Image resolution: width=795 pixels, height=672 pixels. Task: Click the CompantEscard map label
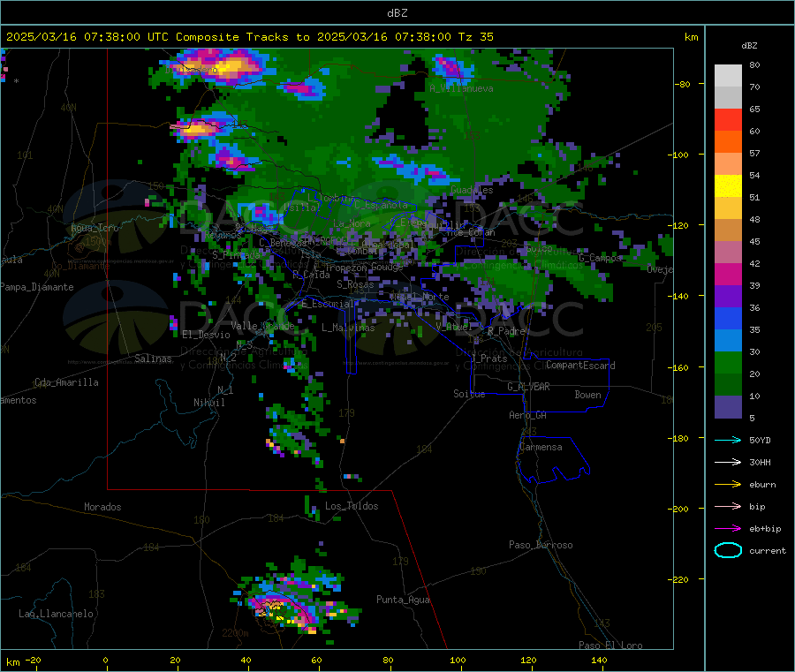coord(580,366)
